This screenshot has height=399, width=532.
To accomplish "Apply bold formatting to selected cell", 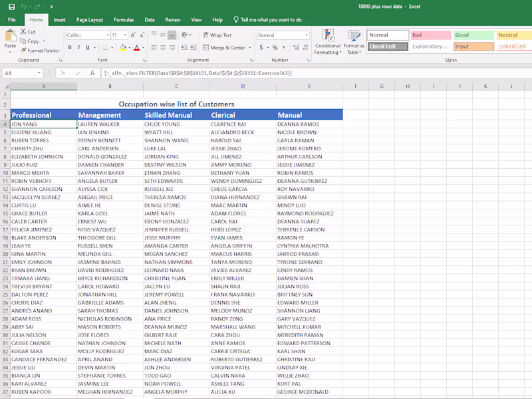I will tap(69, 47).
